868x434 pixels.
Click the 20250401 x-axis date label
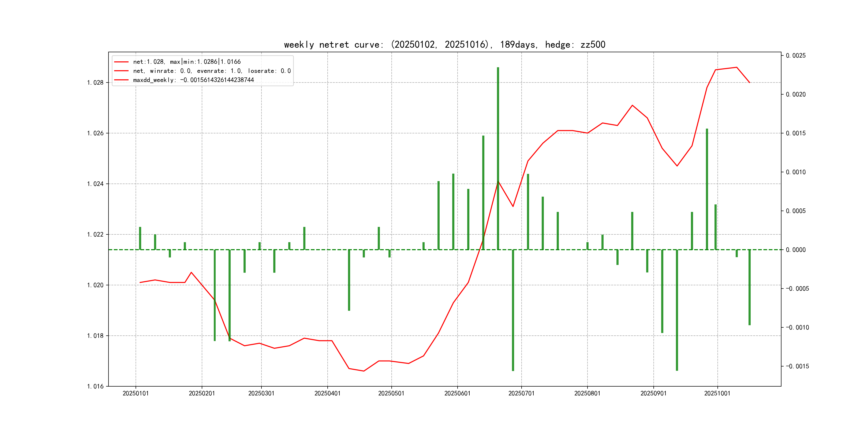pyautogui.click(x=327, y=394)
